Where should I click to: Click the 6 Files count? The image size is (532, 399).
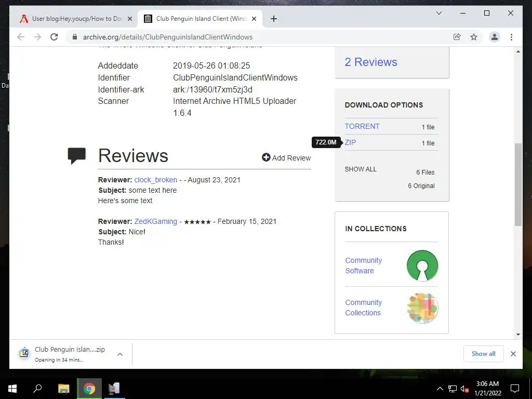425,172
